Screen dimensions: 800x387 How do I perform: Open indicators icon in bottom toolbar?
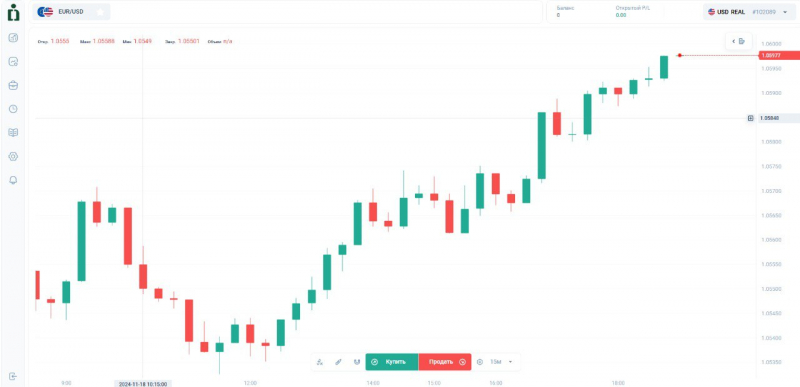[320, 362]
